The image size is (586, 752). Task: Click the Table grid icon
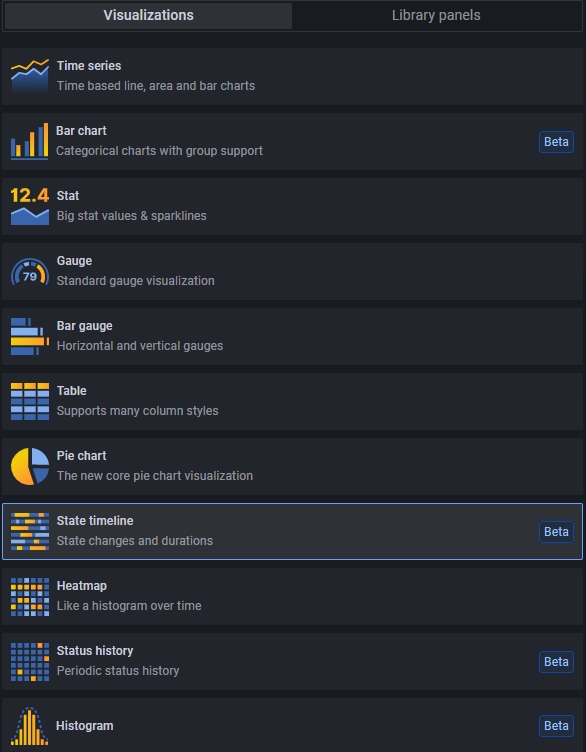[x=30, y=401]
